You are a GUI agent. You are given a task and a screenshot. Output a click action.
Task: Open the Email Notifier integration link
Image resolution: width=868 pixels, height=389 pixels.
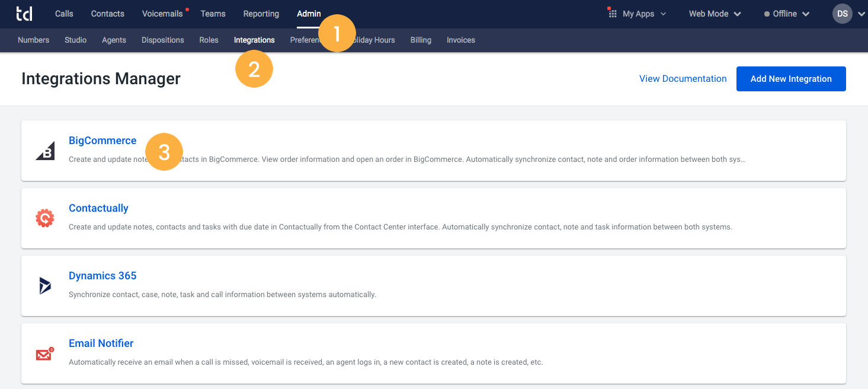pyautogui.click(x=101, y=343)
